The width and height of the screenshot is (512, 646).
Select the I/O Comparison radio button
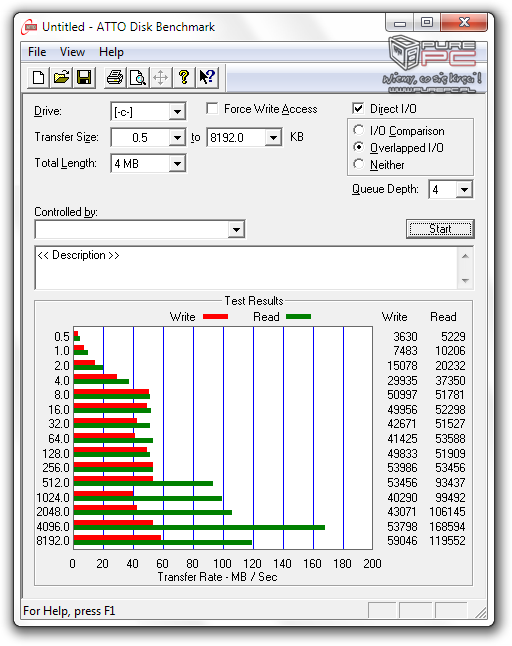[359, 130]
